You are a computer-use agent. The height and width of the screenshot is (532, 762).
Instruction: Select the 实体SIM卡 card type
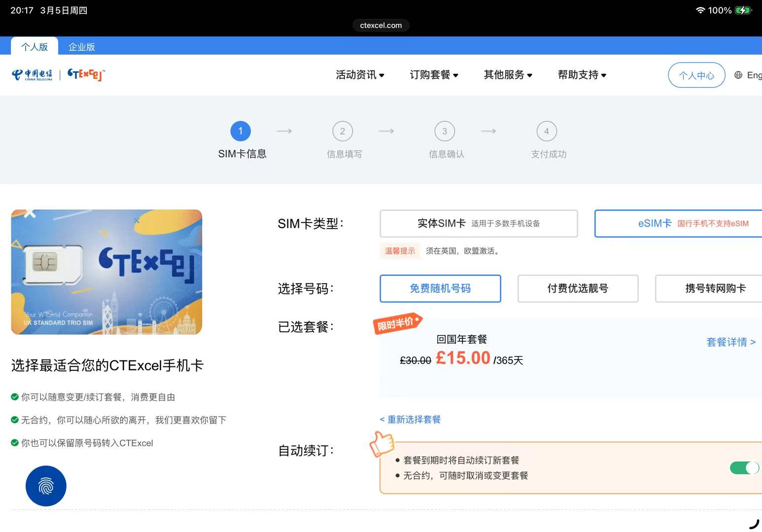[x=479, y=223]
